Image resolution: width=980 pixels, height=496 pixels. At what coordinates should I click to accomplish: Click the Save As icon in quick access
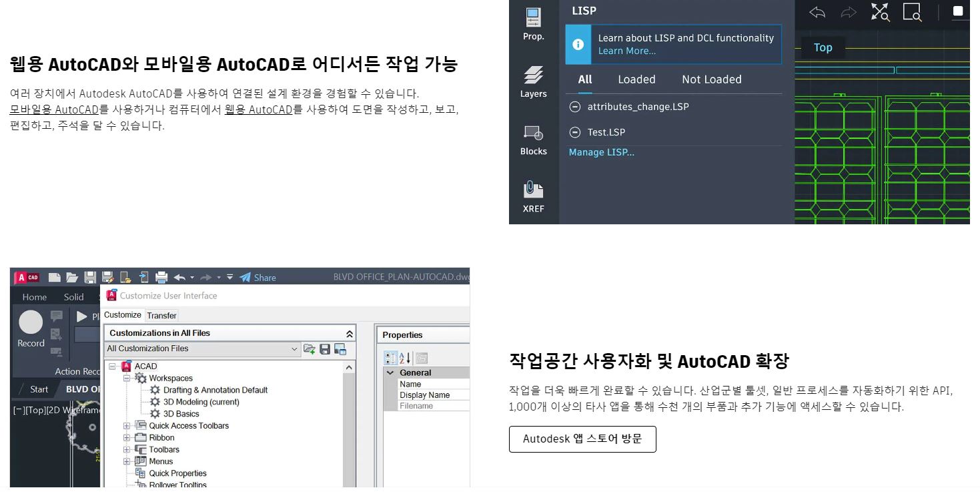[x=107, y=278]
